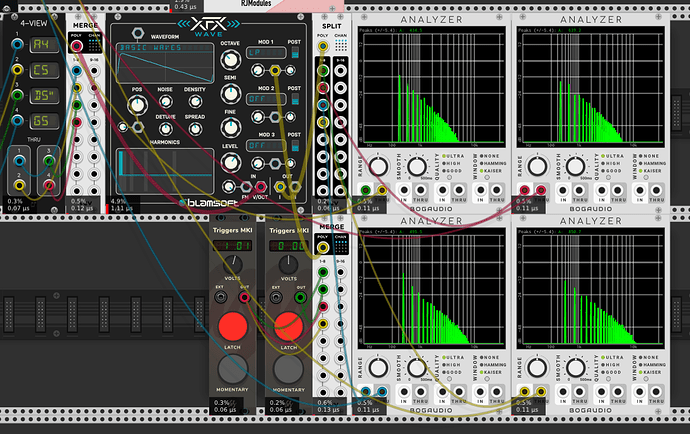690x434 pixels.
Task: Toggle the MOD 1 POST switch
Action: pyautogui.click(x=295, y=52)
